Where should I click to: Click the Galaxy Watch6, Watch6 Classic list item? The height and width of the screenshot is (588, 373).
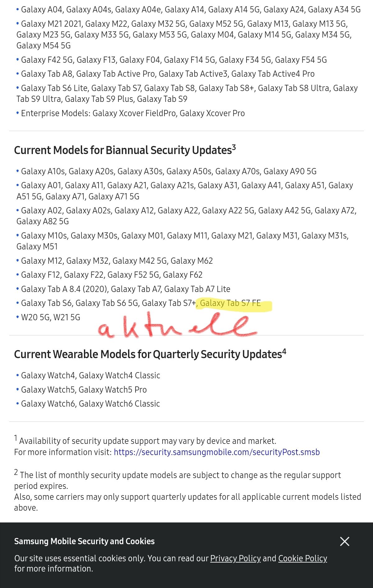click(x=88, y=403)
